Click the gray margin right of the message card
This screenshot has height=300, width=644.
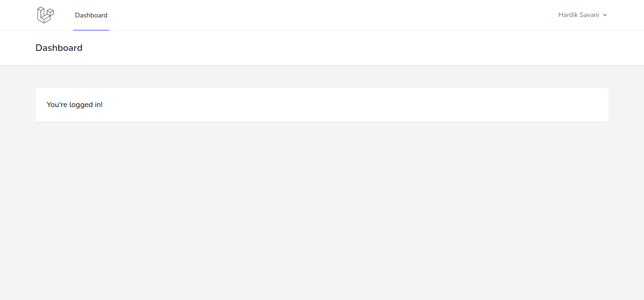pyautogui.click(x=626, y=105)
